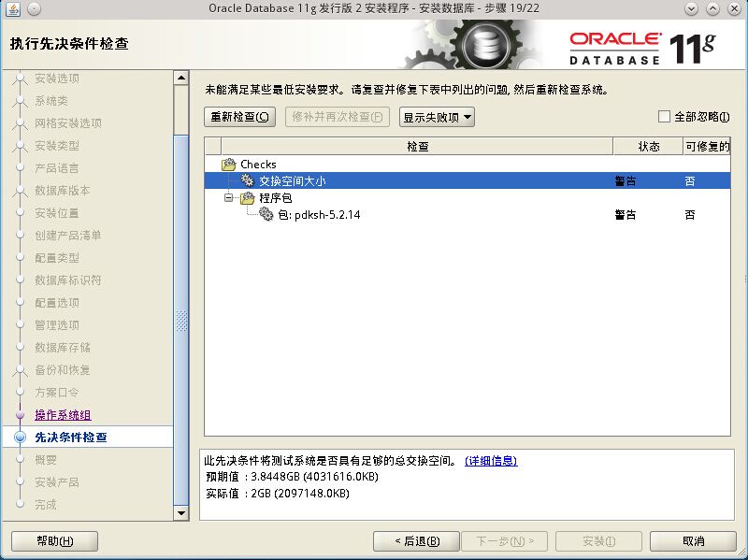748x560 pixels.
Task: Click the 概要 step
Action: 46,460
